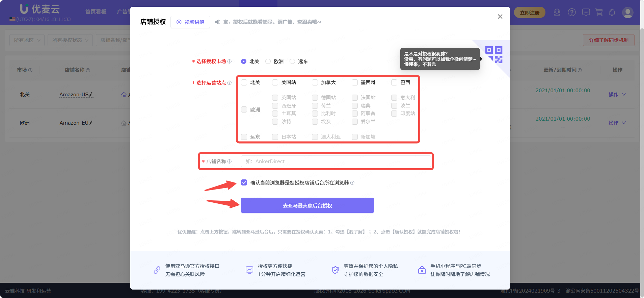Click help icon beside 市场 column header
The height and width of the screenshot is (298, 644).
[x=30, y=70]
